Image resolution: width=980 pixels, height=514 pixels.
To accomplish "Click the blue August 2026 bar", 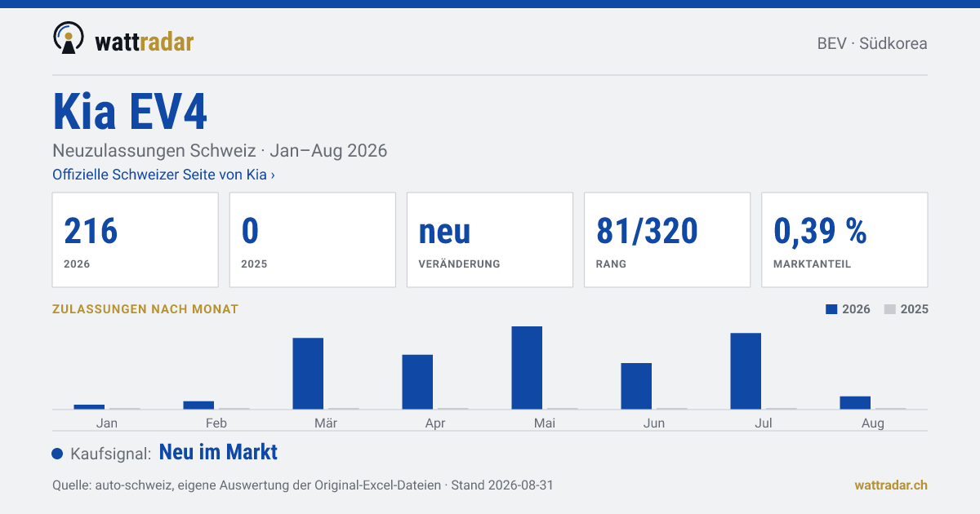I will coord(855,402).
